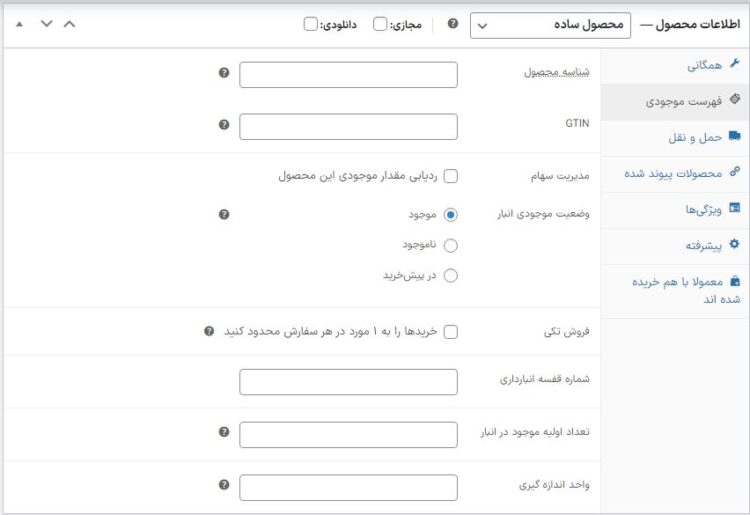Enable ردیابی مقدار موجودی این محصول checkbox

[451, 176]
